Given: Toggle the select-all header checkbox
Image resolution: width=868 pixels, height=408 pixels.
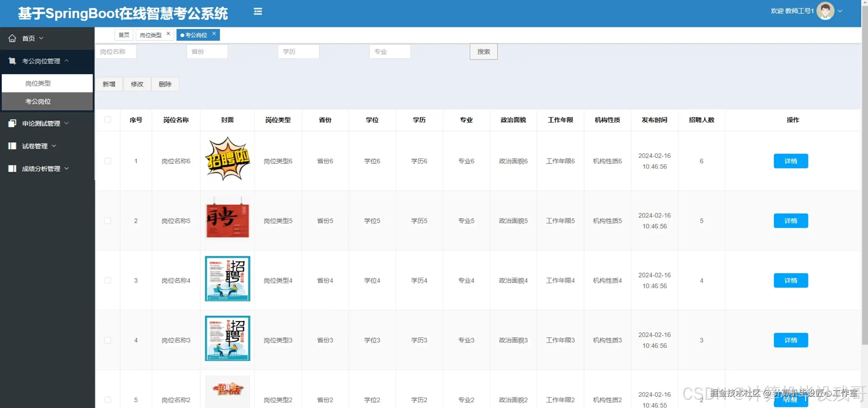Looking at the screenshot, I should click(x=107, y=120).
